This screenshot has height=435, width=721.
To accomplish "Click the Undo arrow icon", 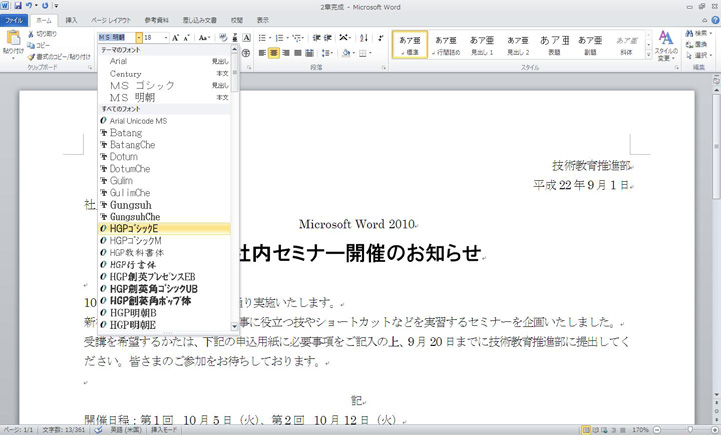I will 29,6.
